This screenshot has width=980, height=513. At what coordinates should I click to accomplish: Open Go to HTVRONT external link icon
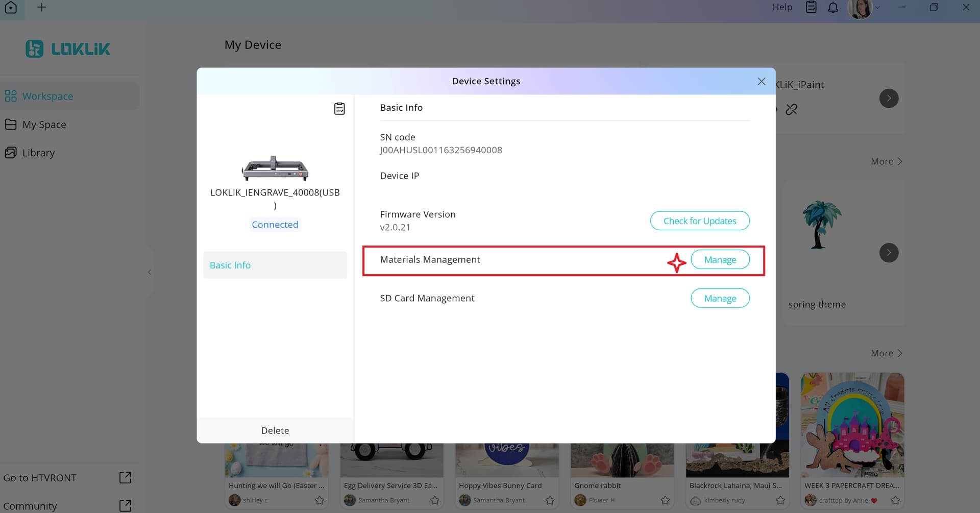pyautogui.click(x=125, y=477)
